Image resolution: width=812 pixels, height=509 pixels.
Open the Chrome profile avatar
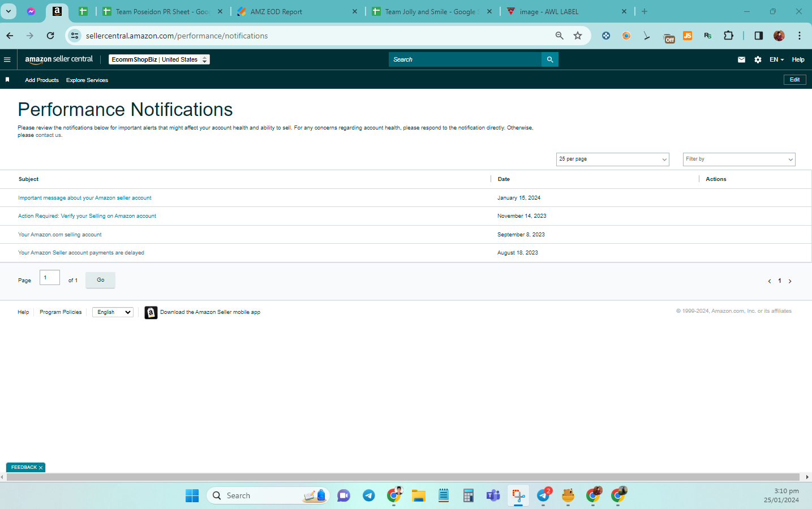(x=779, y=36)
